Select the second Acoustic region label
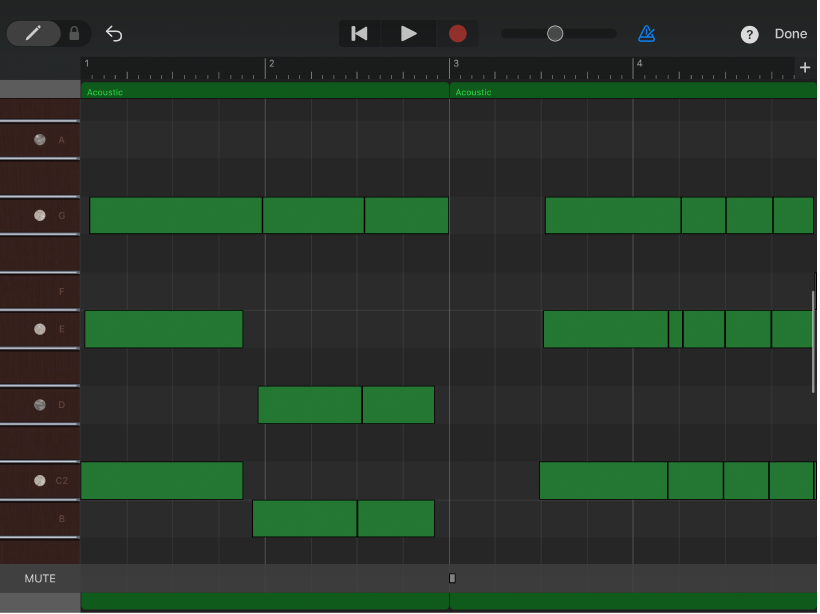 pos(470,92)
